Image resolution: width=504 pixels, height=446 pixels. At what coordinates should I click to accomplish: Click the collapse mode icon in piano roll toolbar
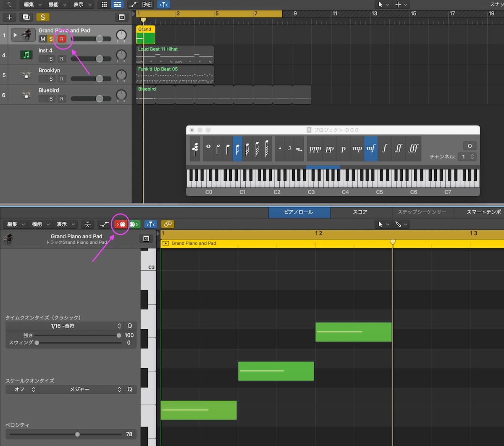[87, 224]
